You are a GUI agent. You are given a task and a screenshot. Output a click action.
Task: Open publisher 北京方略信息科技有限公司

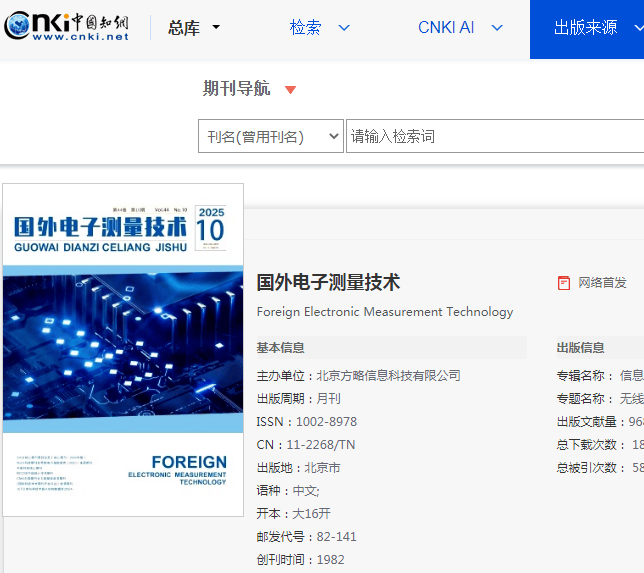[389, 376]
